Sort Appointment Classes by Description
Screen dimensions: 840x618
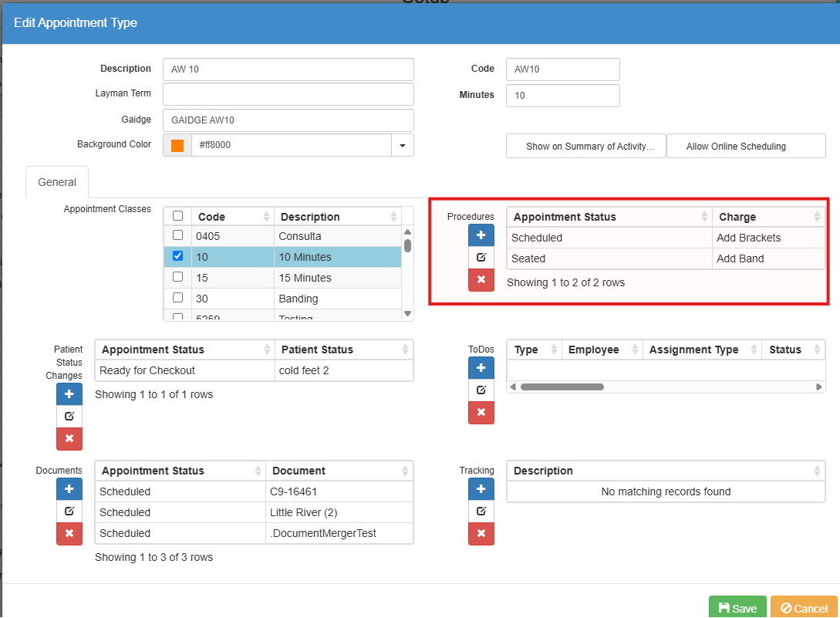coord(338,217)
